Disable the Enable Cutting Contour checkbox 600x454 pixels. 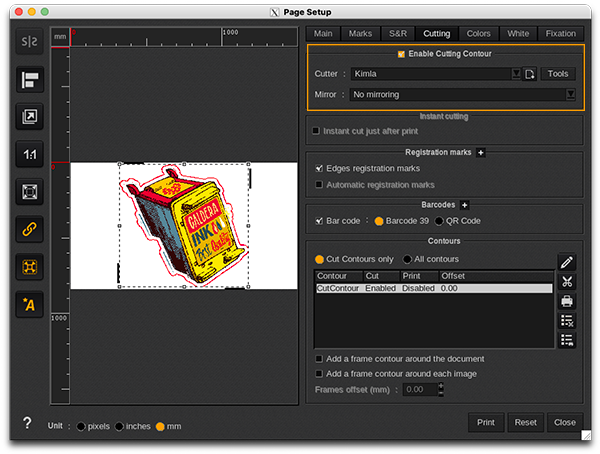coord(402,54)
